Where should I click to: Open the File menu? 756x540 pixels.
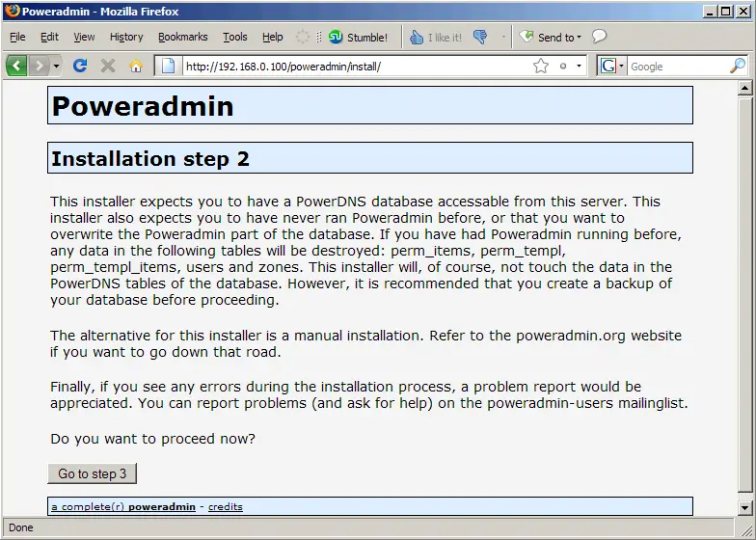click(17, 37)
